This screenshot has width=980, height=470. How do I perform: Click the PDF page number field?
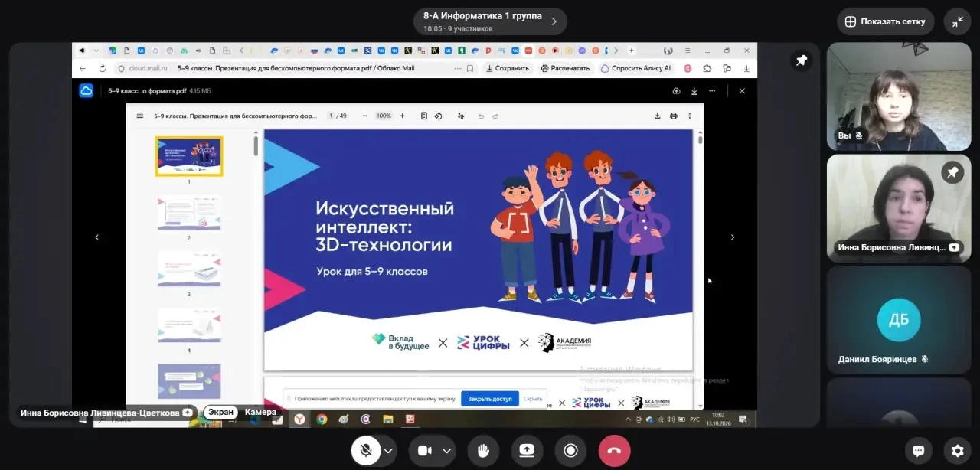point(331,116)
